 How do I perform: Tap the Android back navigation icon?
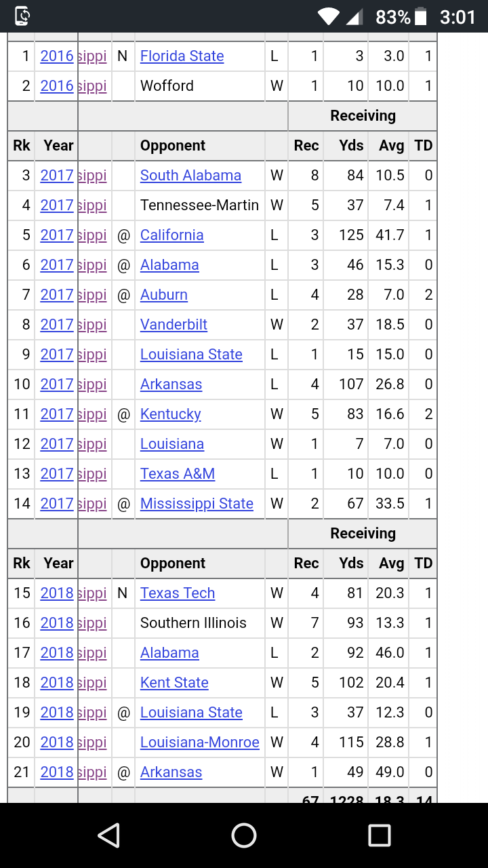pyautogui.click(x=108, y=835)
